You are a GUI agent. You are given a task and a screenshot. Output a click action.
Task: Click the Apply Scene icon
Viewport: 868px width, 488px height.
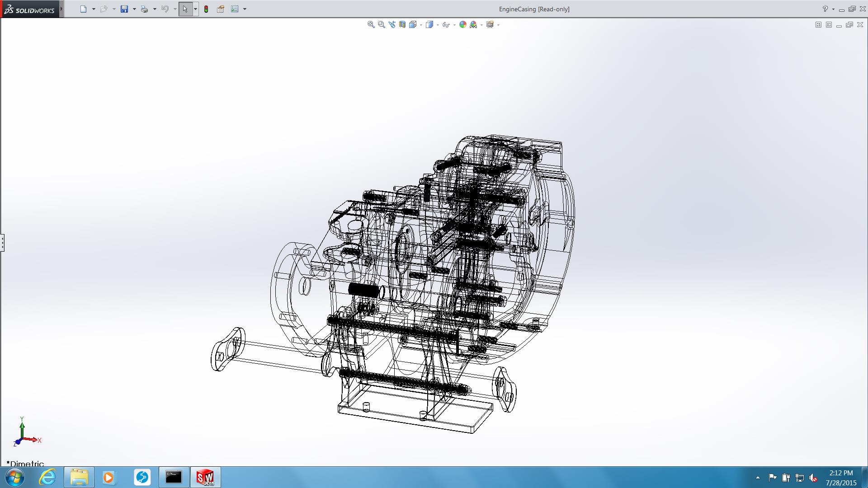point(473,25)
